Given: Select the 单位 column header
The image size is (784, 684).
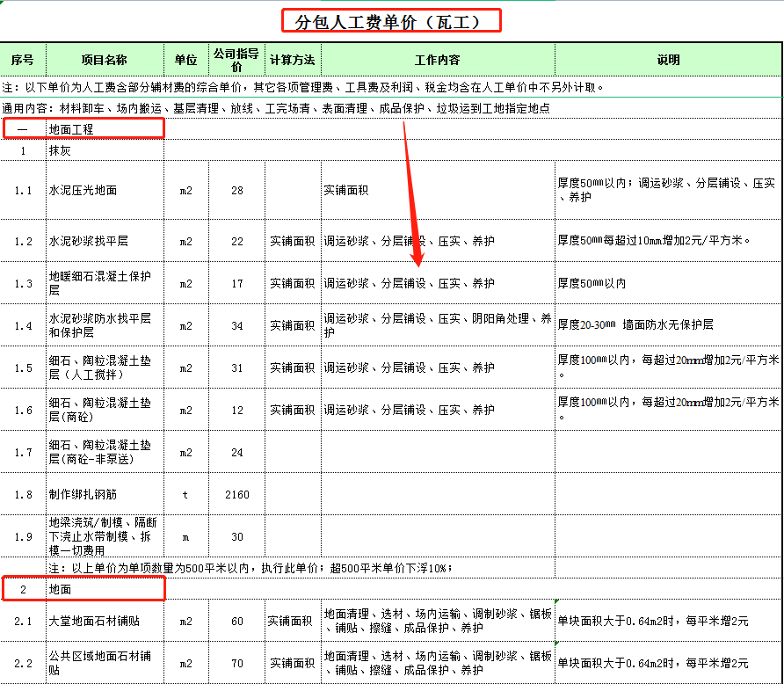Looking at the screenshot, I should (x=185, y=59).
